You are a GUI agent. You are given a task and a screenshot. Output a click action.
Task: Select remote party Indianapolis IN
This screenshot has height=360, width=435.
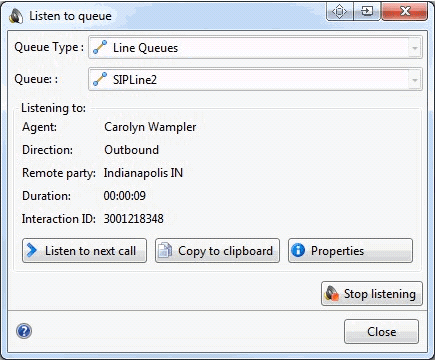143,173
